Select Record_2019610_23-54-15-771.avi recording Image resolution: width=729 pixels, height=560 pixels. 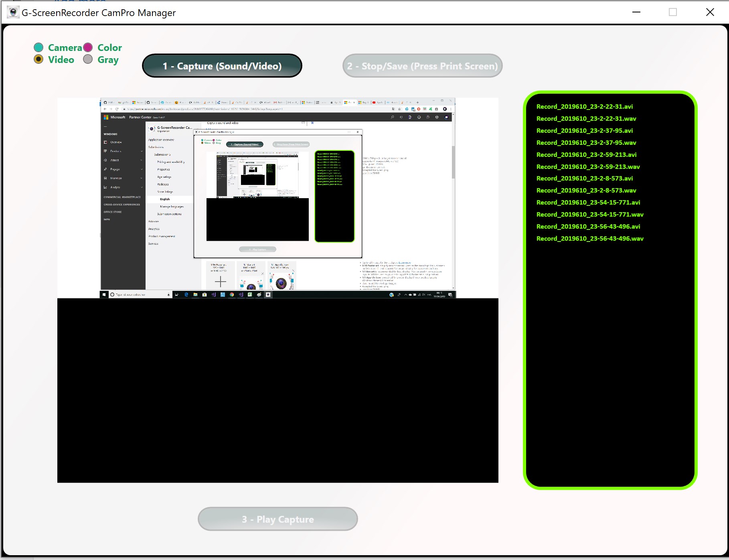coord(587,202)
